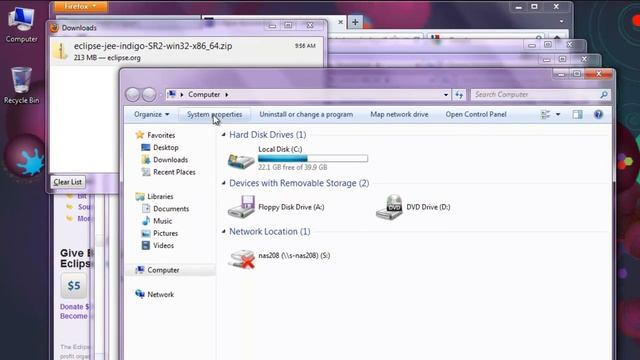The image size is (640, 360).
Task: Open the Computer desktop icon
Action: [x=21, y=24]
